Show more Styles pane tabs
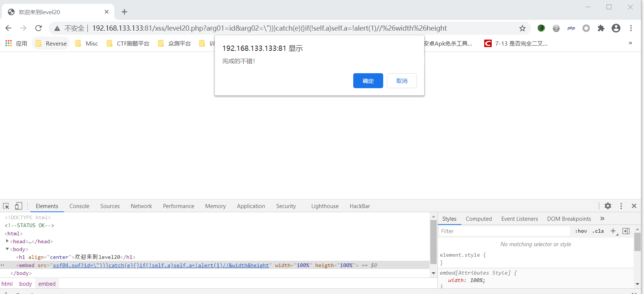Viewport: 644px width, 294px height. [602, 219]
